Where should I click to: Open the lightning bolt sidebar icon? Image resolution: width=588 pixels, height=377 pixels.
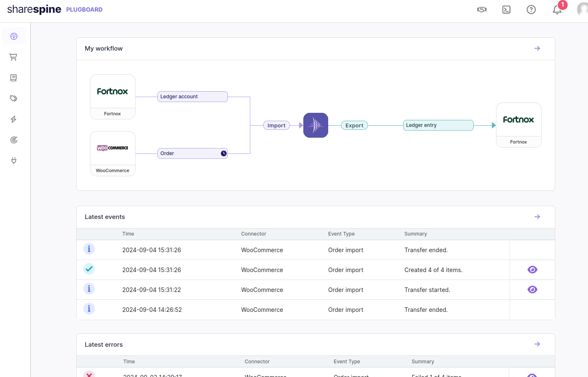(x=14, y=119)
